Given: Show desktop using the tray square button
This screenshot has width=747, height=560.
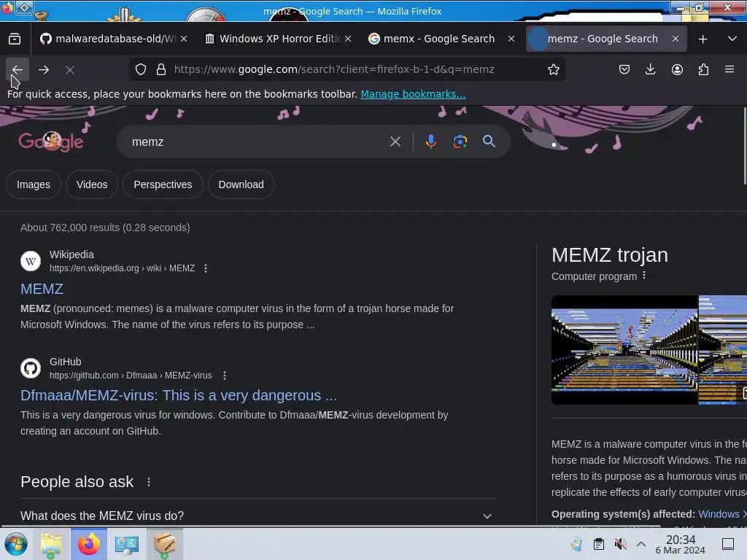Looking at the screenshot, I should (x=728, y=544).
